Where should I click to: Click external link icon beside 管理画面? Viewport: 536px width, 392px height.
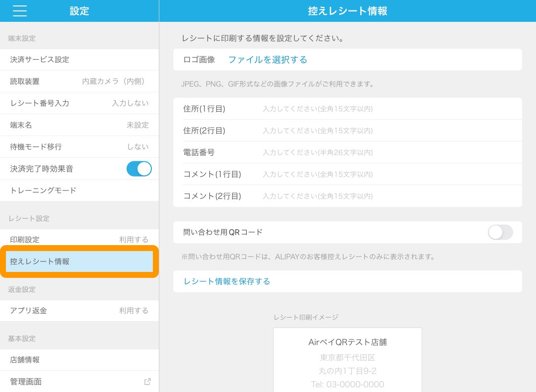point(147,382)
